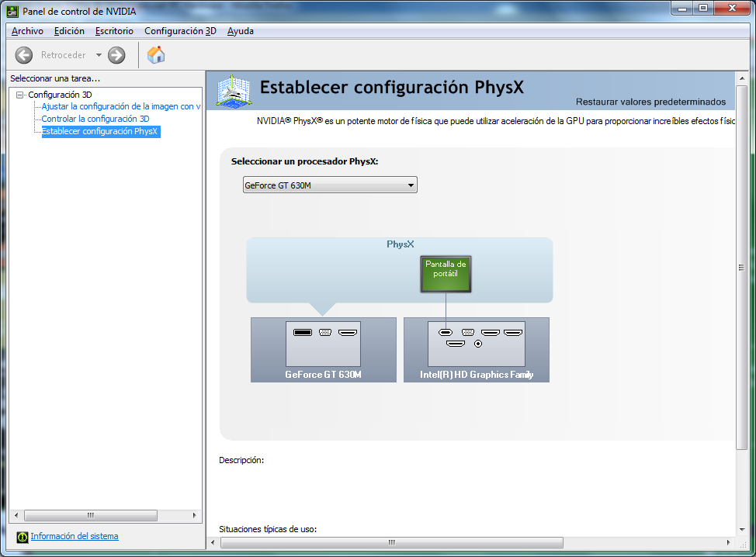
Task: Click the Establecer configuración PhysX page heading
Action: (x=391, y=87)
